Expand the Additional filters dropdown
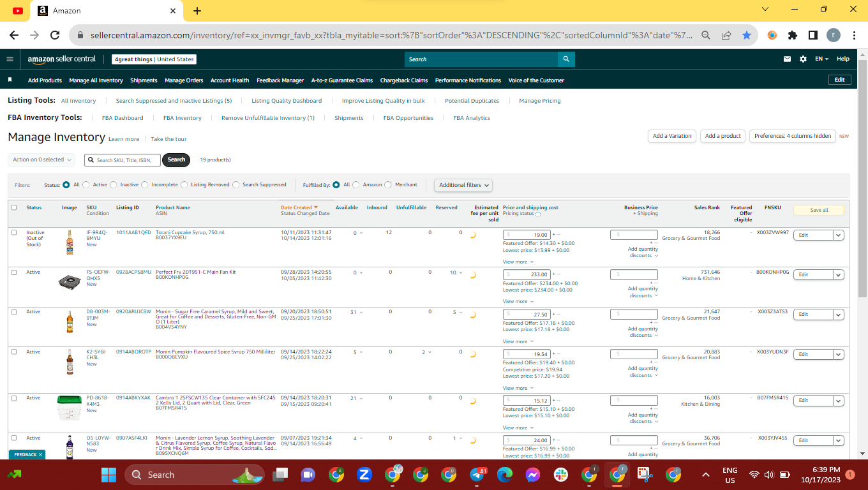Image resolution: width=868 pixels, height=490 pixels. click(x=464, y=185)
